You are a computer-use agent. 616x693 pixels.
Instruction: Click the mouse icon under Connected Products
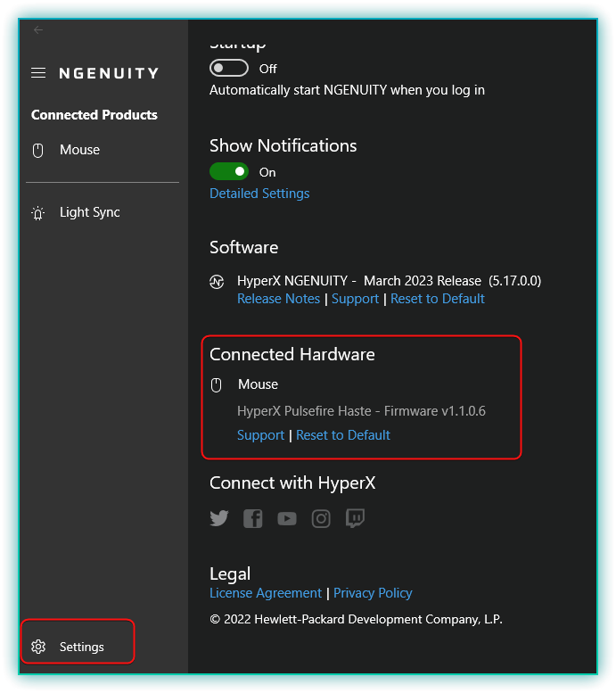pyautogui.click(x=38, y=150)
